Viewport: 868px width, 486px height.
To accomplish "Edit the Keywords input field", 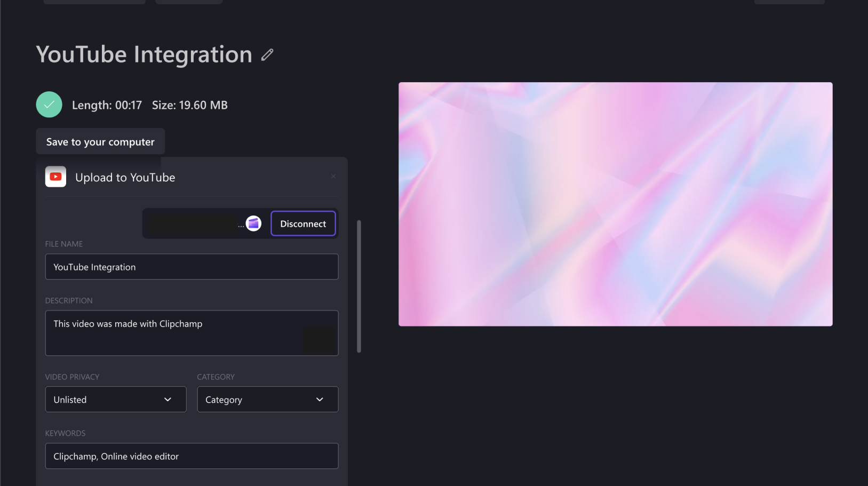I will click(x=192, y=456).
